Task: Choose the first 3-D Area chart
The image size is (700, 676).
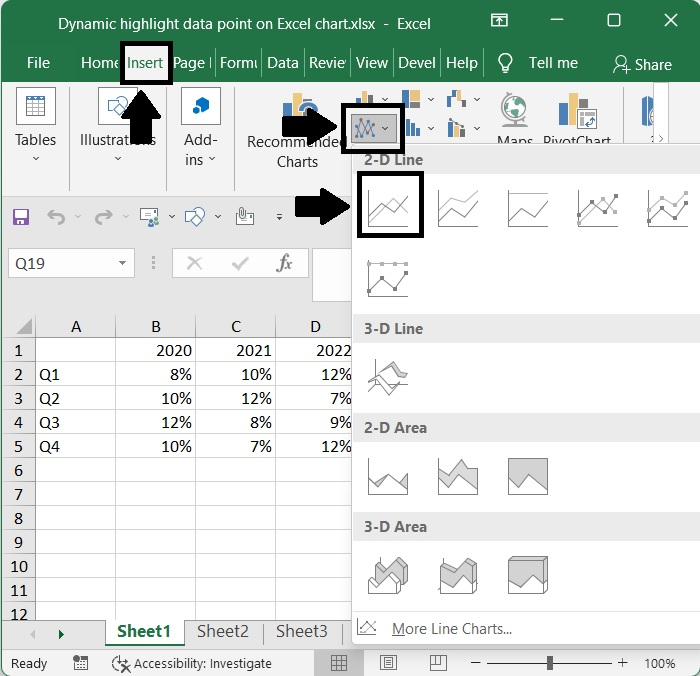Action: point(388,575)
